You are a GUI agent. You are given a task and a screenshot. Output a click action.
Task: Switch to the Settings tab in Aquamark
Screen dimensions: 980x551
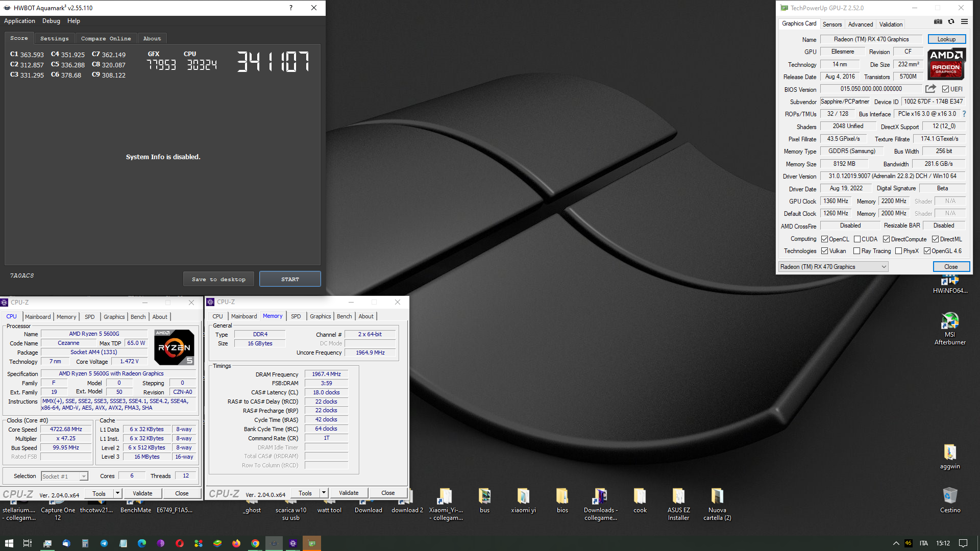coord(54,39)
